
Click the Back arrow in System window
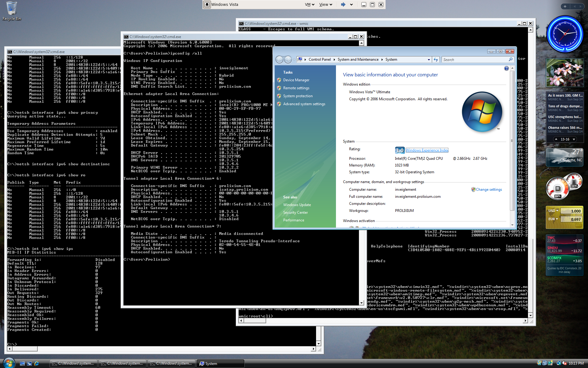click(x=279, y=59)
